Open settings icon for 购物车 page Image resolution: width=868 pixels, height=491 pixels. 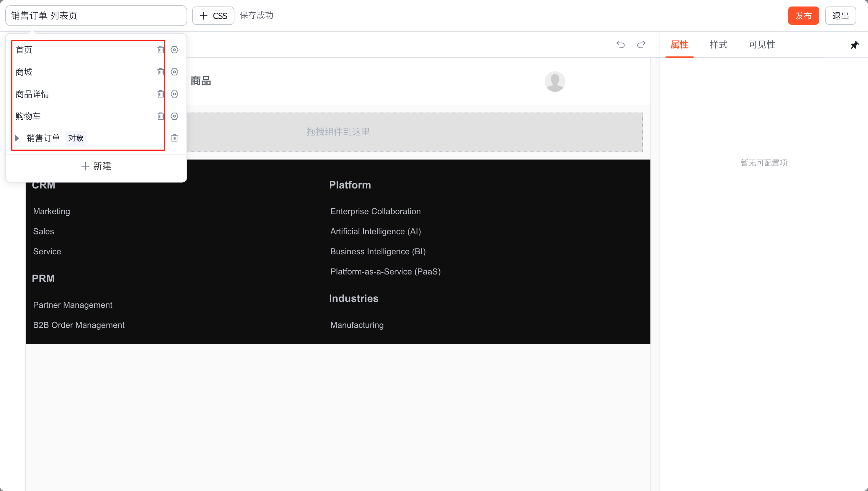pyautogui.click(x=174, y=116)
